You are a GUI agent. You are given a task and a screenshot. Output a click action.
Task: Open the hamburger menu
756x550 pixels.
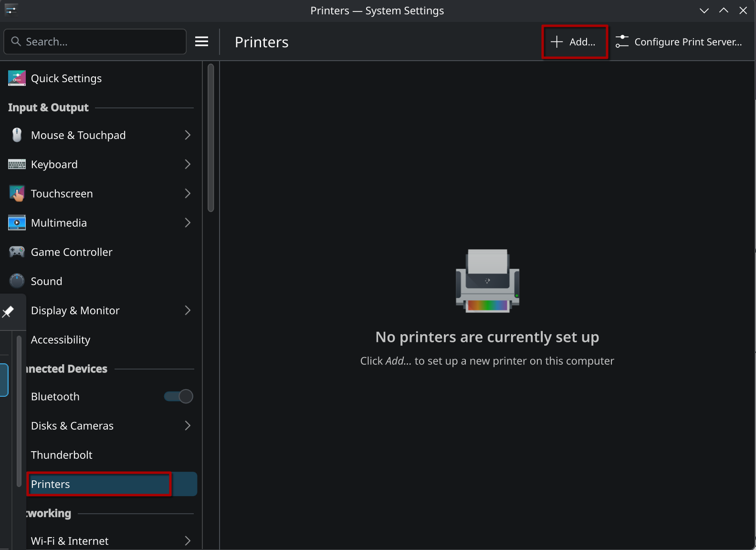tap(201, 42)
